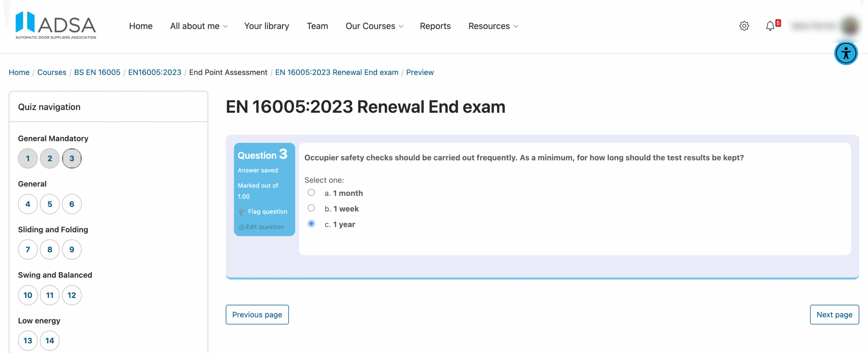
Task: Open Edit question for question 3
Action: click(x=264, y=227)
